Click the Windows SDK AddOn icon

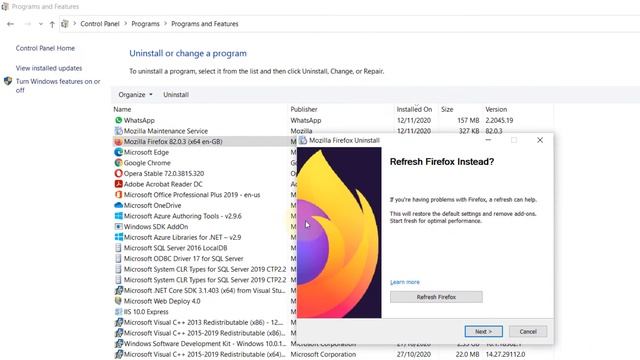[118, 227]
